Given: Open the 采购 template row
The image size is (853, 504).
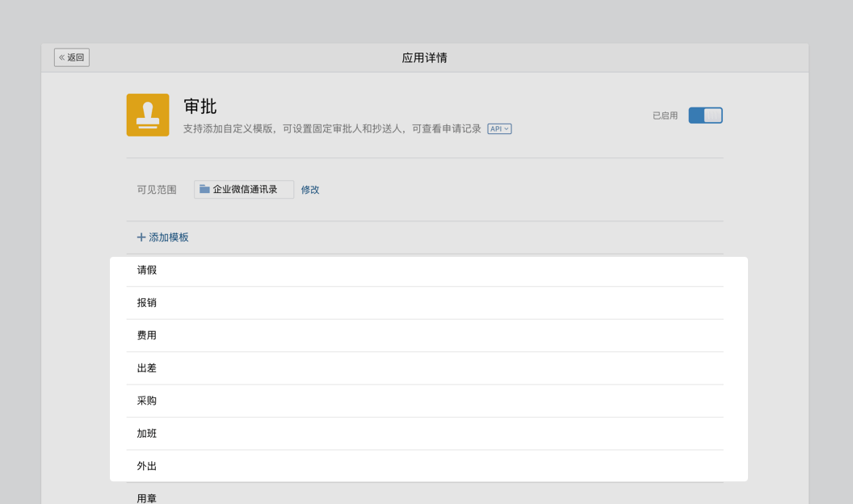Looking at the screenshot, I should [425, 401].
